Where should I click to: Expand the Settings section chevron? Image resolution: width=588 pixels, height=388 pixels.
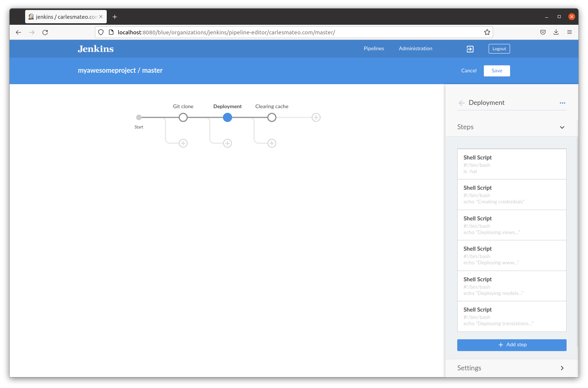[562, 368]
